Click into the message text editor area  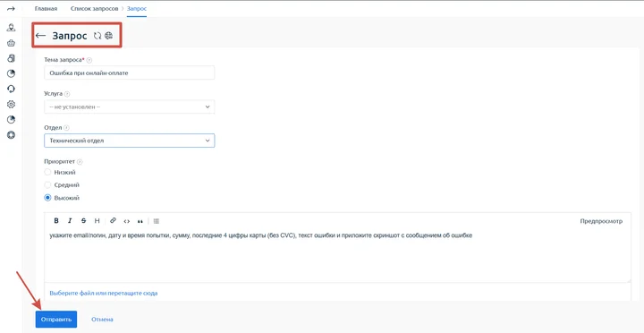pyautogui.click(x=337, y=256)
